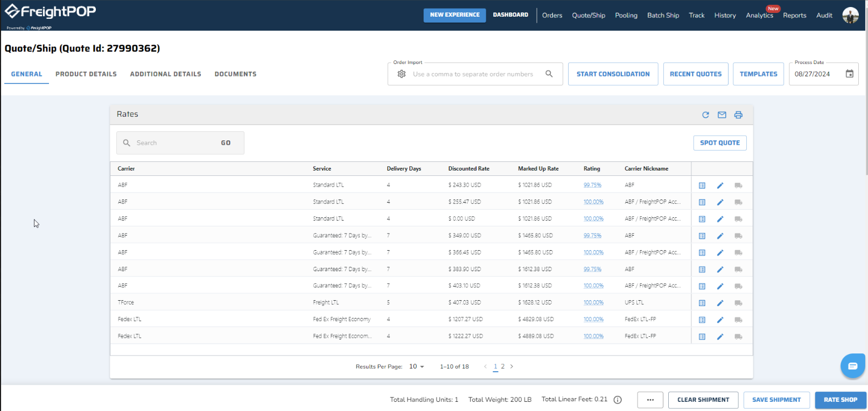Edit the $0.00 USD ABF rate row
This screenshot has width=868, height=411.
tap(720, 219)
